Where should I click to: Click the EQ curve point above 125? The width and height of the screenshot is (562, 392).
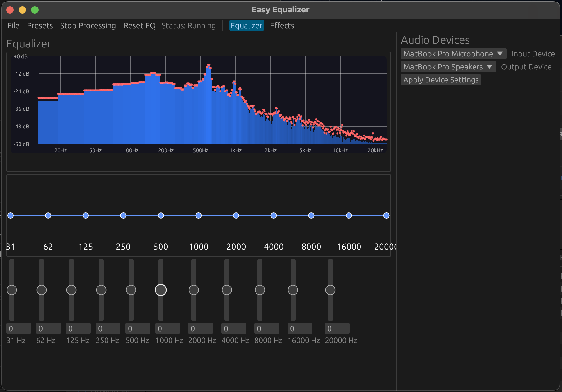[x=86, y=216]
